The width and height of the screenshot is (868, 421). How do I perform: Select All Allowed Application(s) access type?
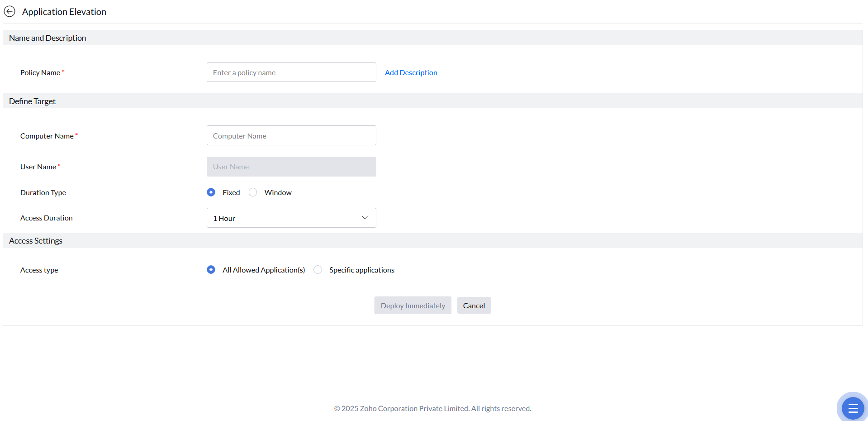point(211,270)
